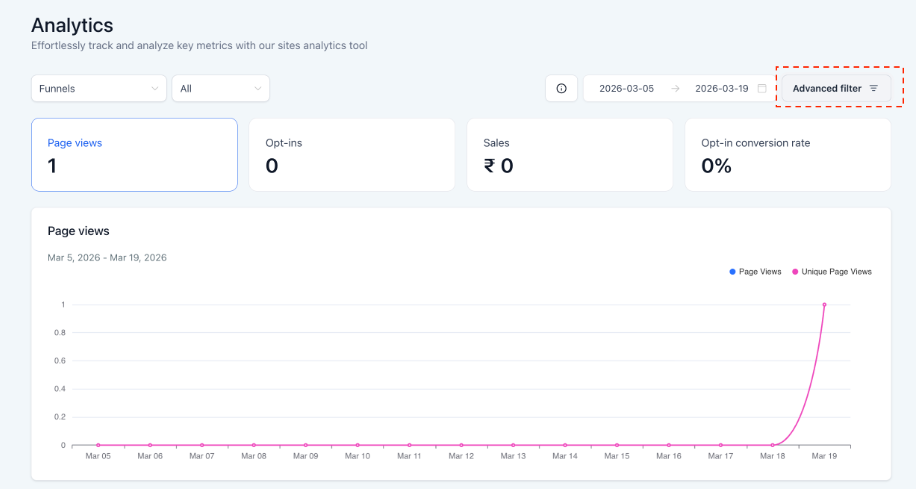Screen dimensions: 916x489
Task: Switch to the Opt-ins metric card
Action: 351,154
